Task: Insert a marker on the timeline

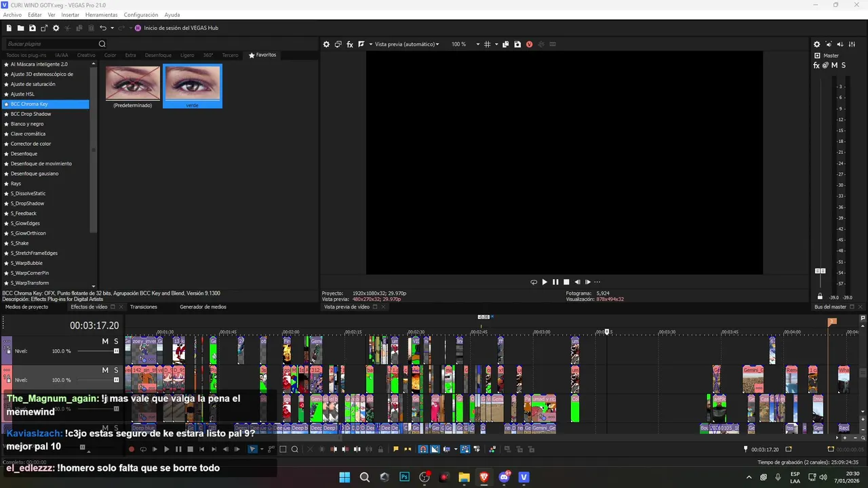Action: [x=395, y=449]
